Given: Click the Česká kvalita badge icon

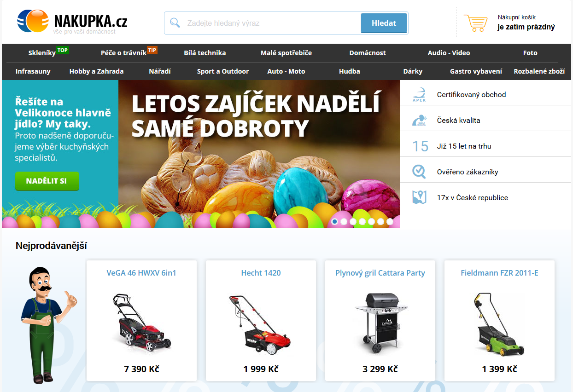Looking at the screenshot, I should (419, 120).
